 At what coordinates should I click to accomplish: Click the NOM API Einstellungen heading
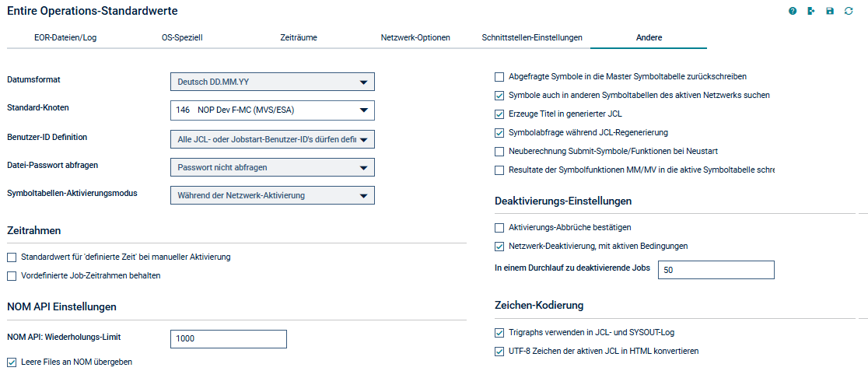click(x=61, y=306)
